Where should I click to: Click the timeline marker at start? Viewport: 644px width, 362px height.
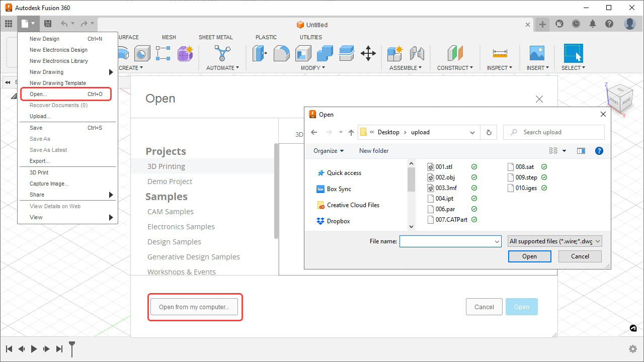point(72,348)
